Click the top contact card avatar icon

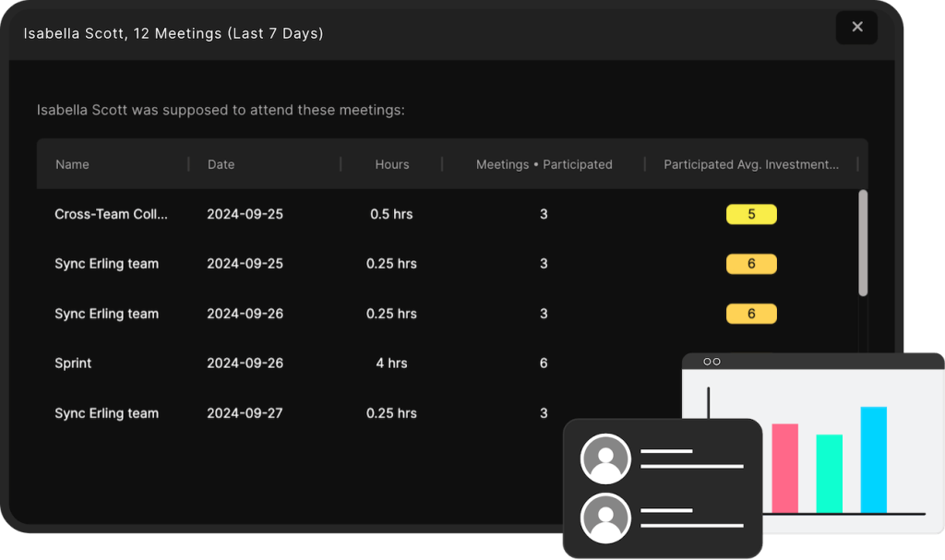pyautogui.click(x=605, y=458)
